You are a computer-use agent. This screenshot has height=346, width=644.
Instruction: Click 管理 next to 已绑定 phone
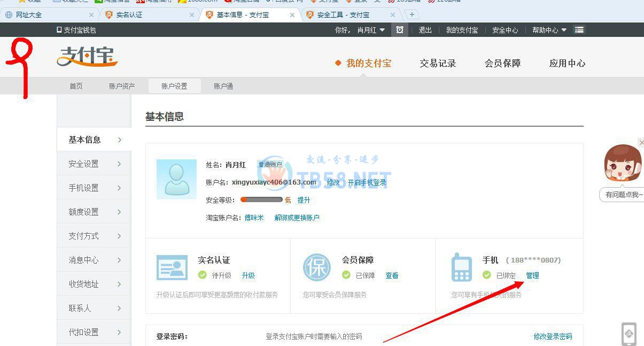coord(532,275)
